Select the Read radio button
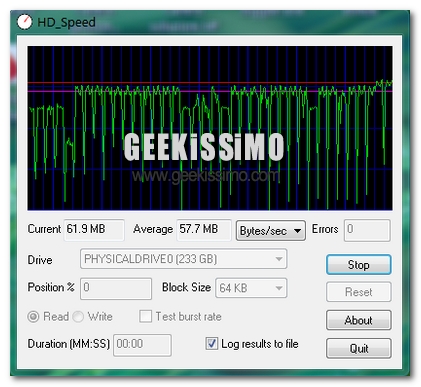The image size is (421, 387). [33, 316]
